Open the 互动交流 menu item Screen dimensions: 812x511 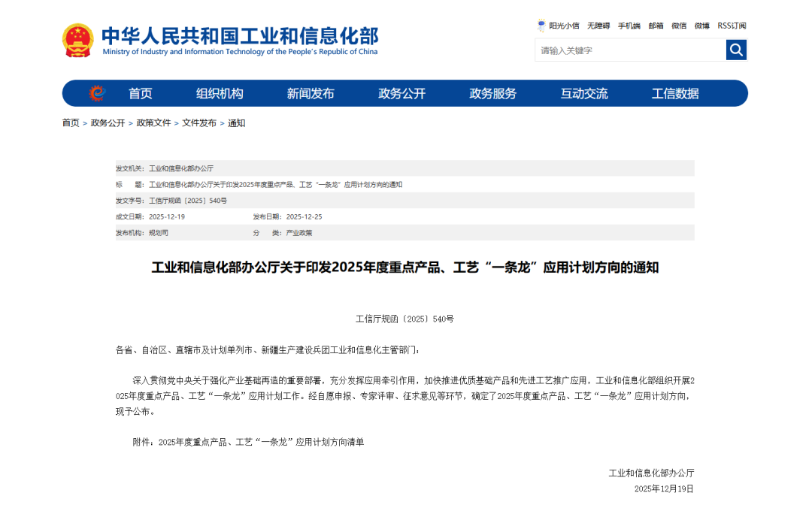coord(584,93)
